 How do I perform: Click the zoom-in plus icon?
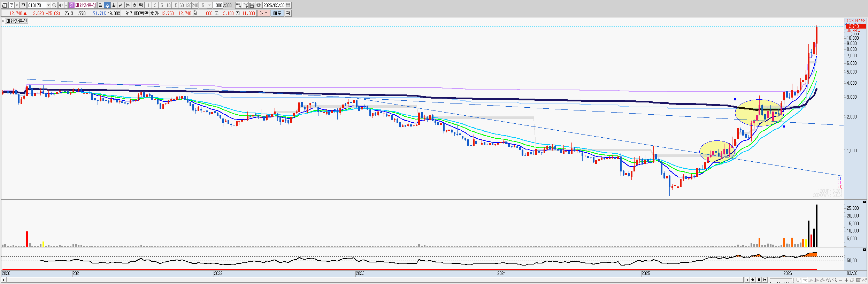click(x=846, y=280)
